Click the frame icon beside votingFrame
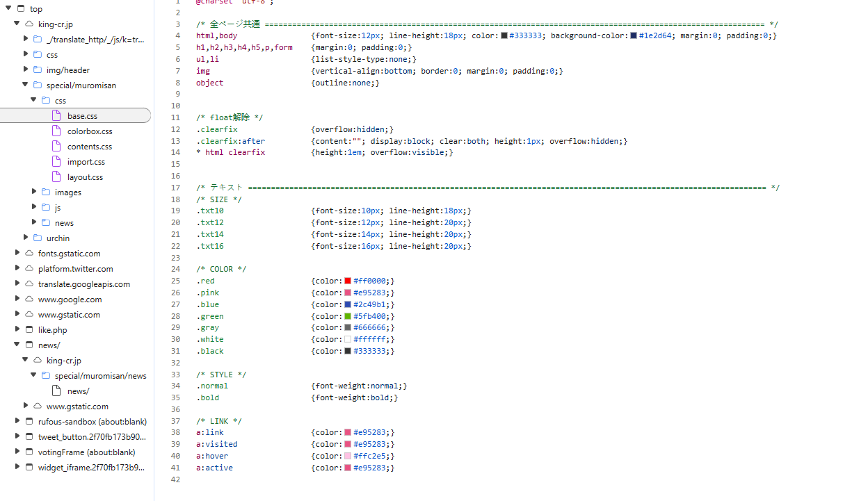Screen dimensions: 868x501 [29, 452]
